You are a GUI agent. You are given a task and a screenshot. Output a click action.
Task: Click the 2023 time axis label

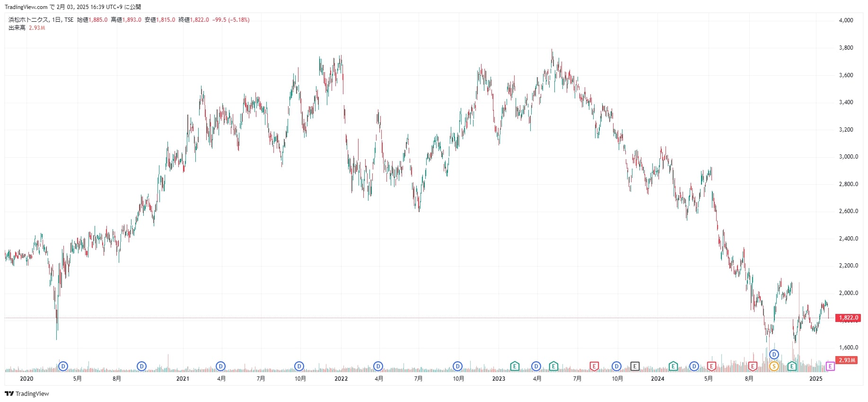point(499,379)
